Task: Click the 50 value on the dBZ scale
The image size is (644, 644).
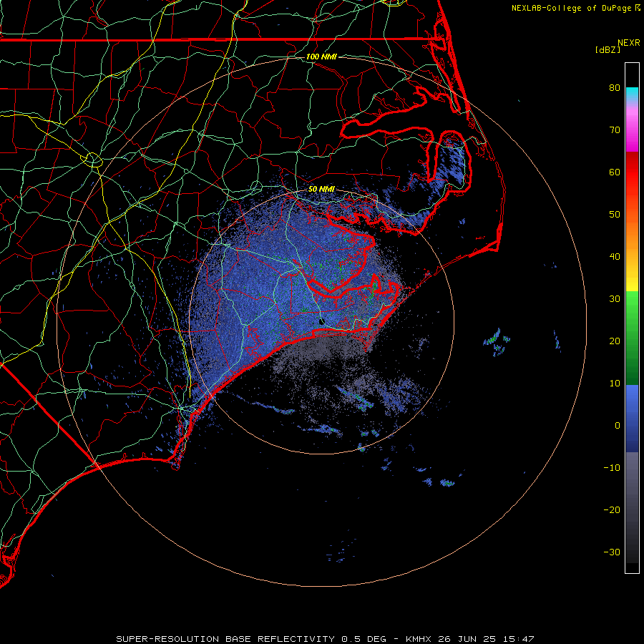Action: pos(615,215)
